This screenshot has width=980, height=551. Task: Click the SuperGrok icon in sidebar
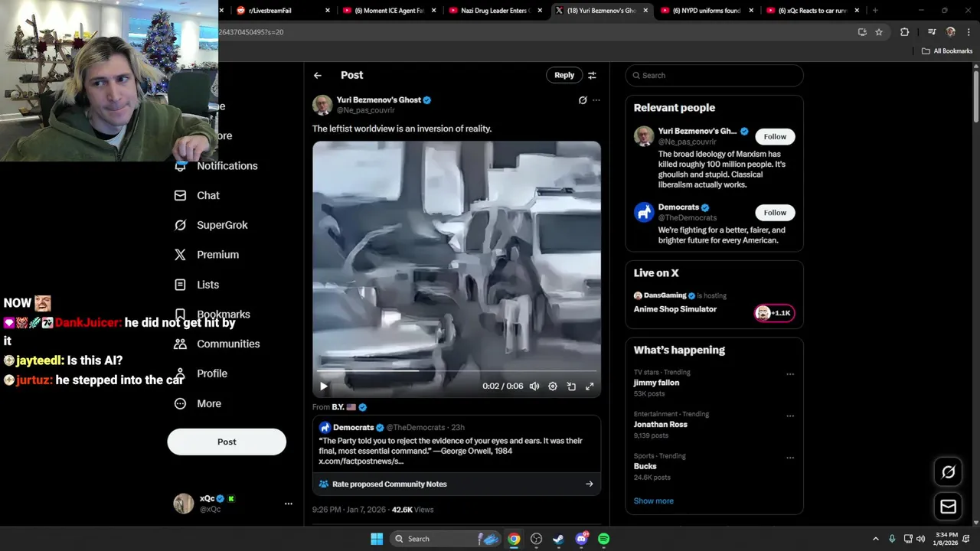[180, 225]
